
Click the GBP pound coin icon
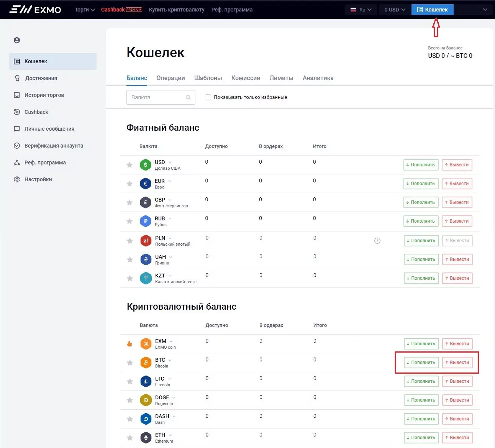coord(145,202)
